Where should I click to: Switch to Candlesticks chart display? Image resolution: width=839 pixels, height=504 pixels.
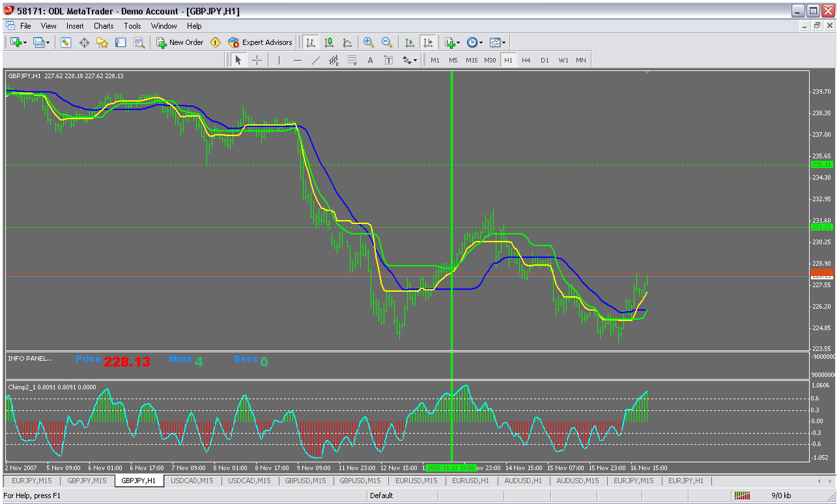(329, 42)
